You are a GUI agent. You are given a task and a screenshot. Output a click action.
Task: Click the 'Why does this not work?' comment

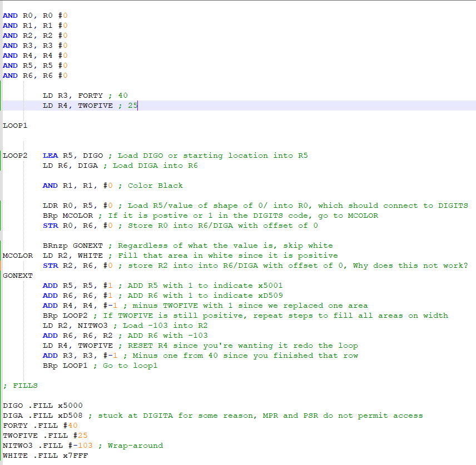(x=411, y=265)
